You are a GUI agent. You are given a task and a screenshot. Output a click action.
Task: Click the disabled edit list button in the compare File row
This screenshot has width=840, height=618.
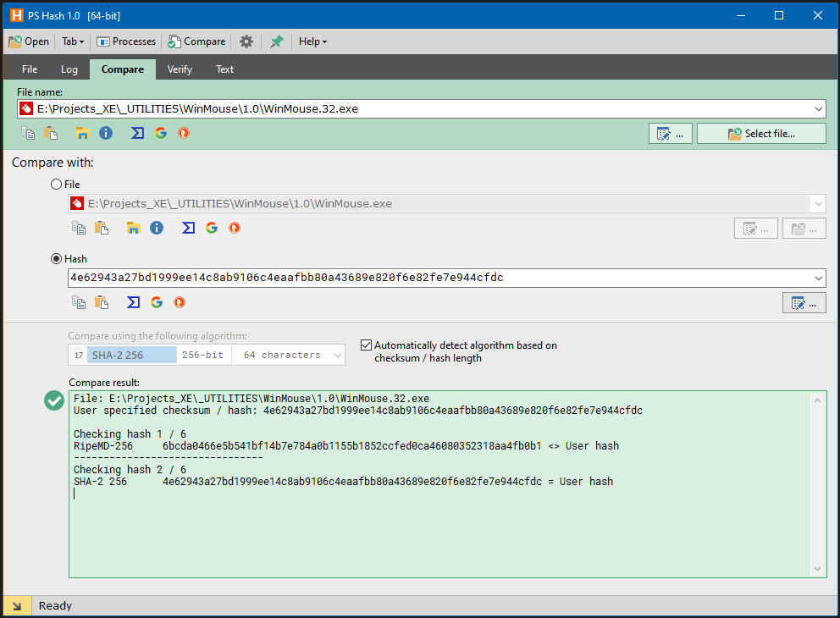pos(756,229)
